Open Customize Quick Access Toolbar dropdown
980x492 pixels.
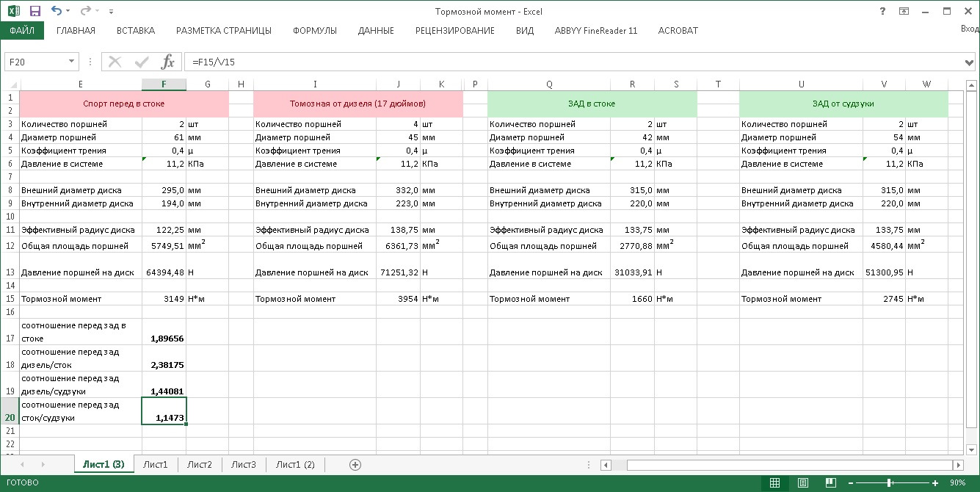tap(111, 12)
